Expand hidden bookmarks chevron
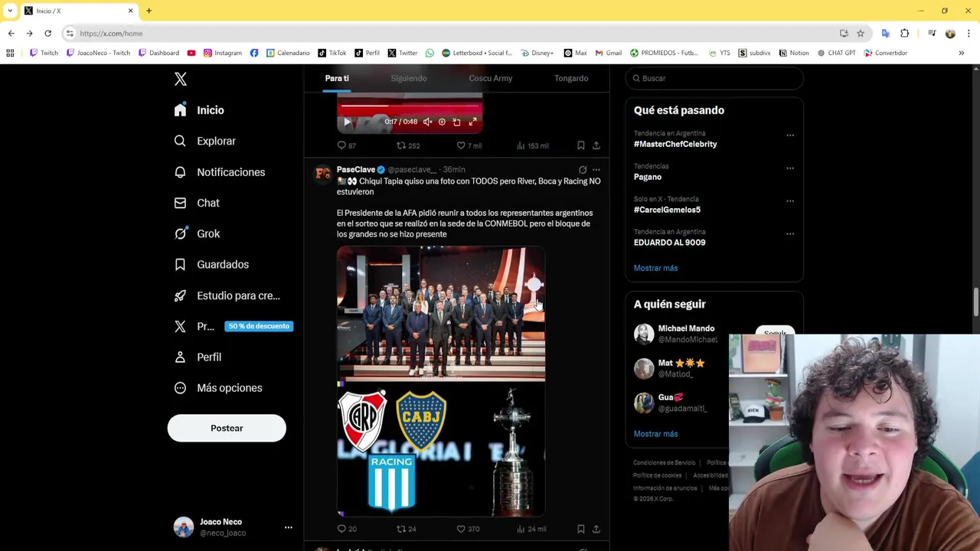The height and width of the screenshot is (551, 980). point(961,53)
